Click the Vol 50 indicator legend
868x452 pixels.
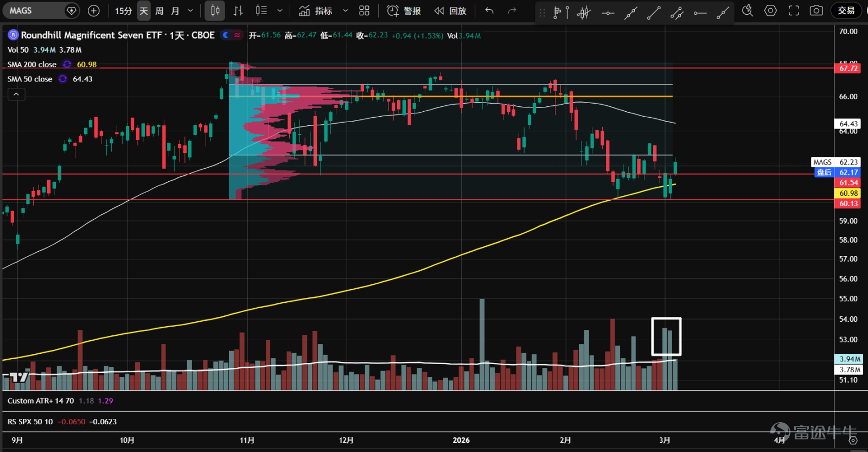[18, 50]
